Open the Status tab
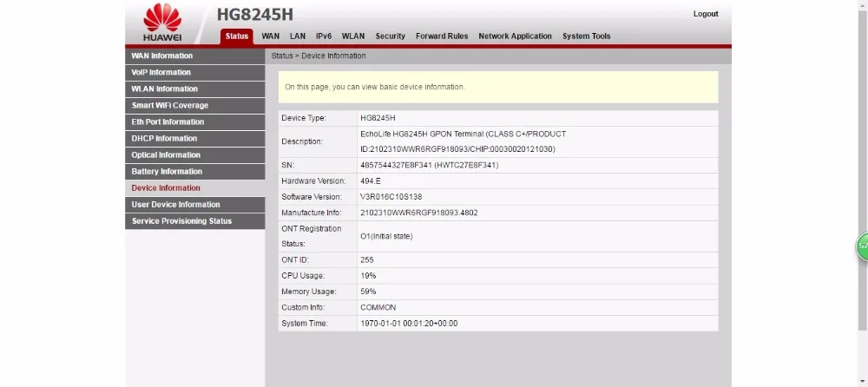Viewport: 868px width, 387px height. [237, 36]
